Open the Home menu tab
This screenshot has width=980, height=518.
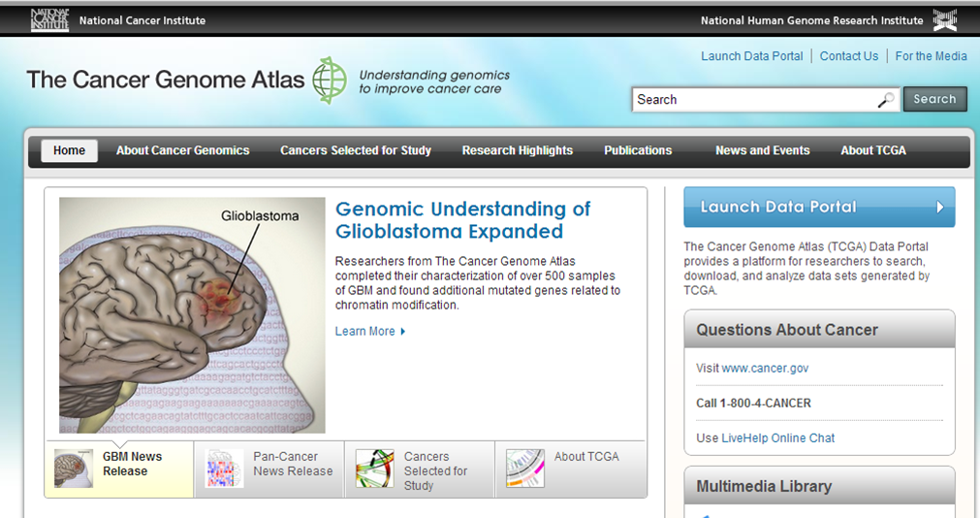[x=70, y=150]
